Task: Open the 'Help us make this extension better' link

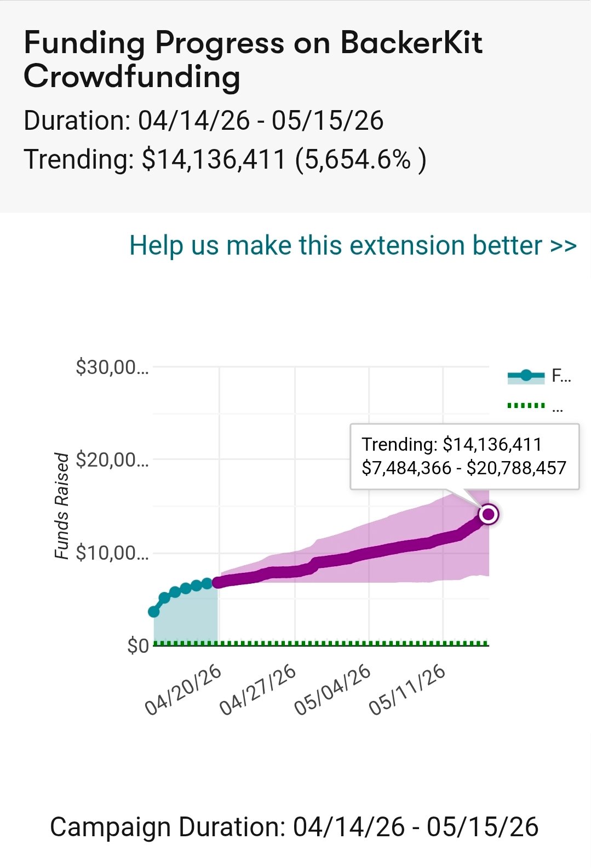Action: (x=353, y=245)
